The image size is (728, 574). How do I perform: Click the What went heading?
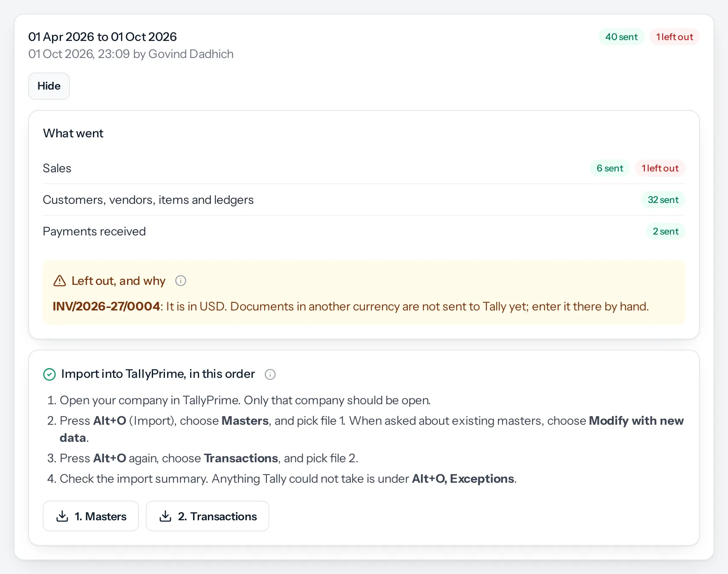pyautogui.click(x=73, y=133)
